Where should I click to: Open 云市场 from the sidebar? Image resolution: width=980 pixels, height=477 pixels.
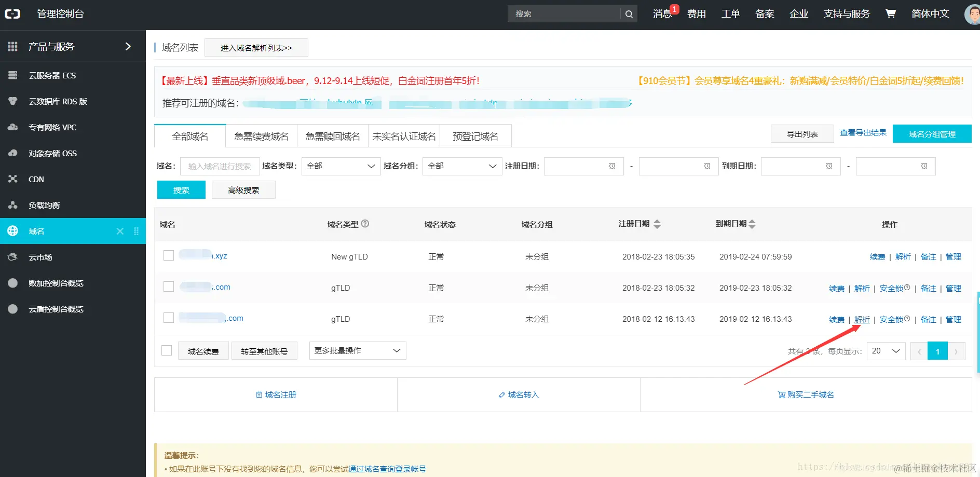40,256
